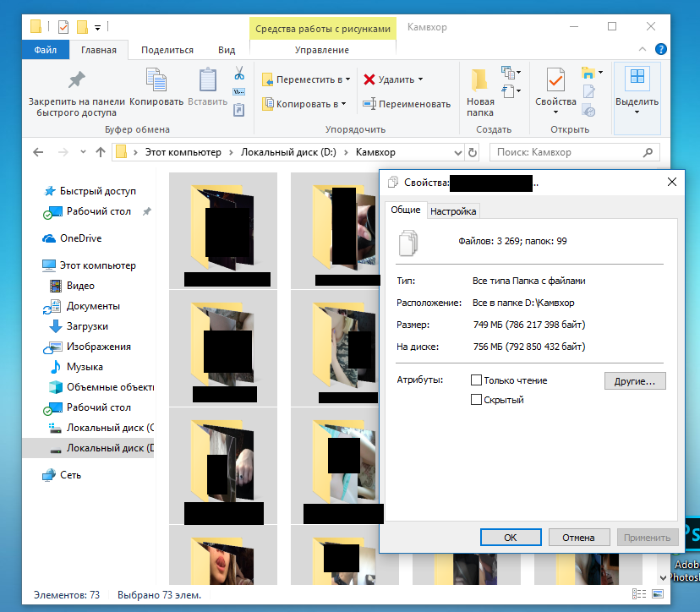Open Сеть in navigation pane
The width and height of the screenshot is (700, 612).
[x=70, y=475]
